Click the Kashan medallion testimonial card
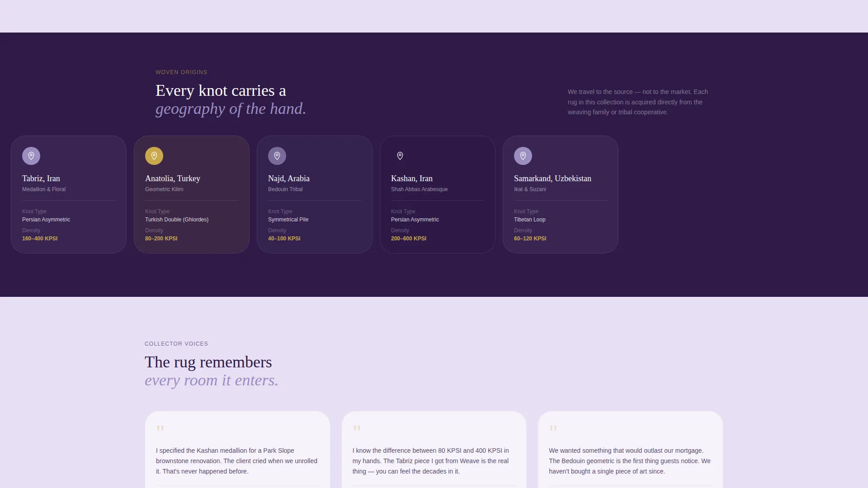 (237, 450)
